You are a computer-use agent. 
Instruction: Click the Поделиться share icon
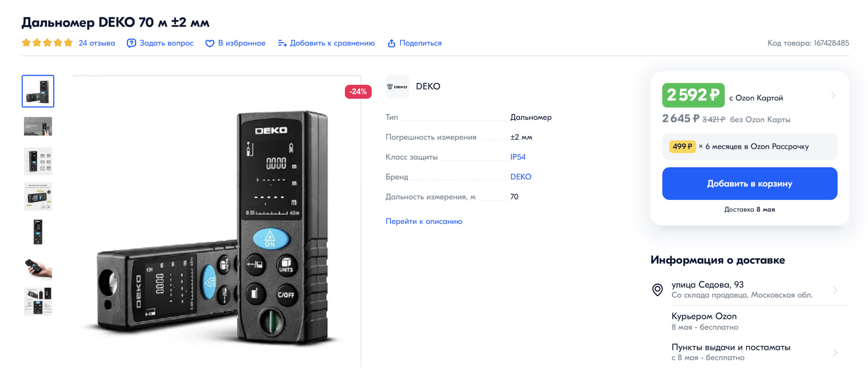(392, 43)
